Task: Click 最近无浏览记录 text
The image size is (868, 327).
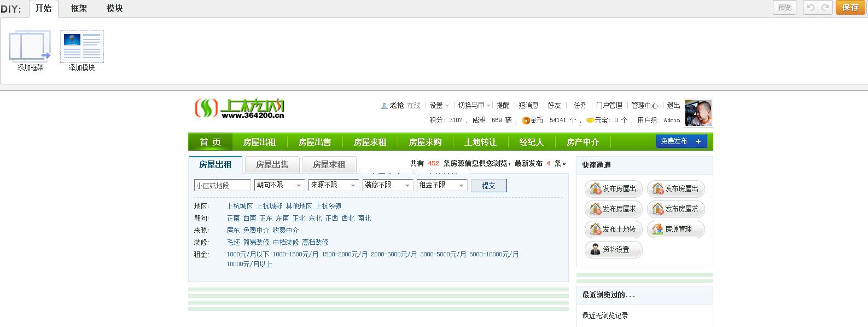Action: [x=605, y=316]
